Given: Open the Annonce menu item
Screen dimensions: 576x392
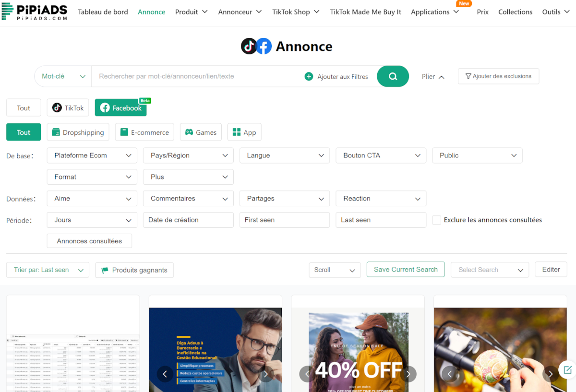Looking at the screenshot, I should pyautogui.click(x=151, y=12).
